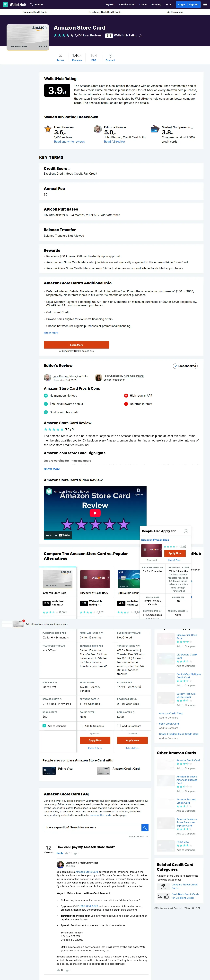Play the Amazon Store Card video review

(x=95, y=513)
